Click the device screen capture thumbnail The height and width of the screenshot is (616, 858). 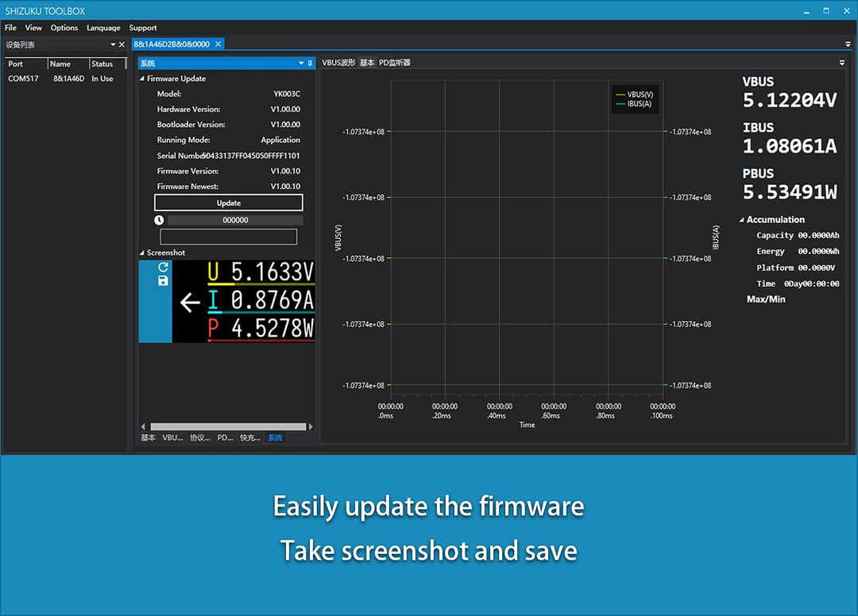(244, 301)
